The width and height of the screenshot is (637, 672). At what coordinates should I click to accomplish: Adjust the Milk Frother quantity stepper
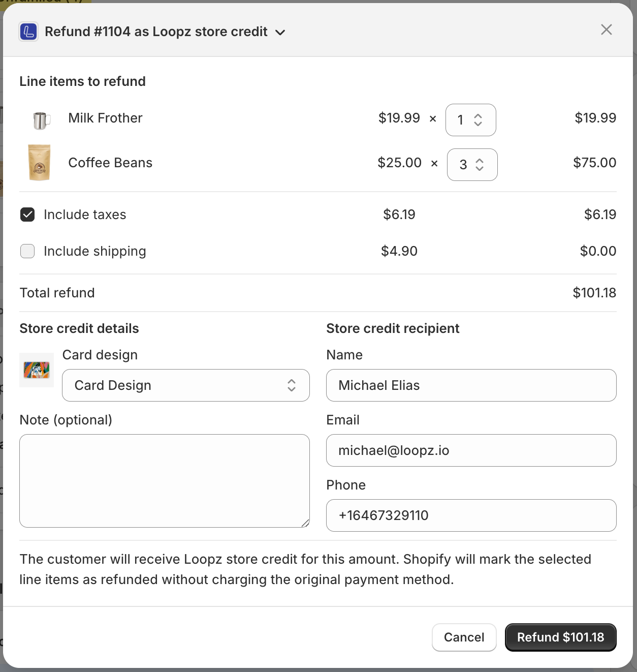pyautogui.click(x=471, y=120)
